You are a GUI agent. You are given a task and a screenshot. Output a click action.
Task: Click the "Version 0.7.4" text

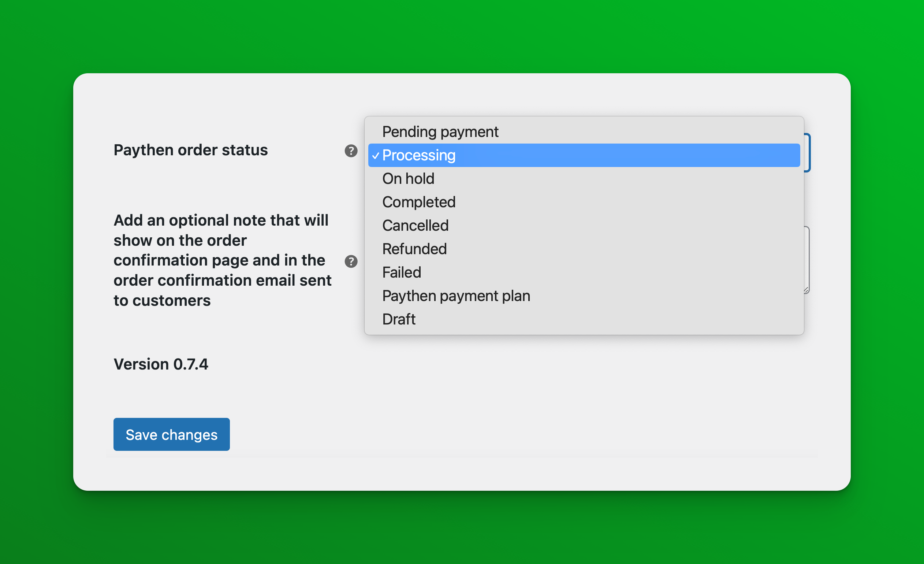160,364
